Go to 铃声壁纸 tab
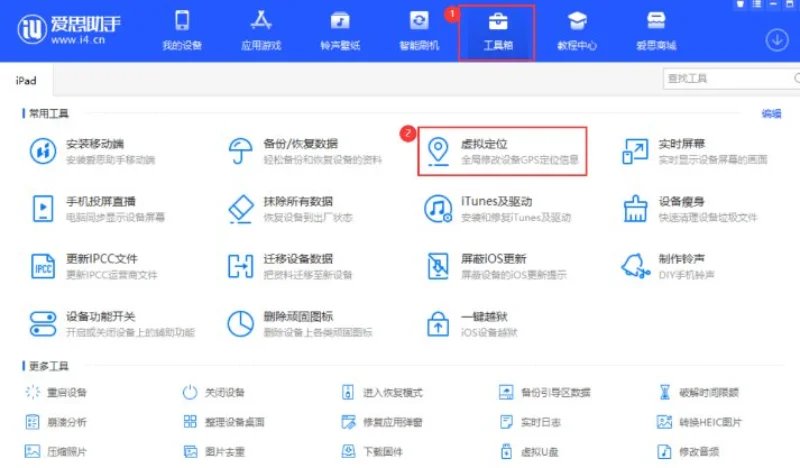The width and height of the screenshot is (800, 468). click(340, 31)
